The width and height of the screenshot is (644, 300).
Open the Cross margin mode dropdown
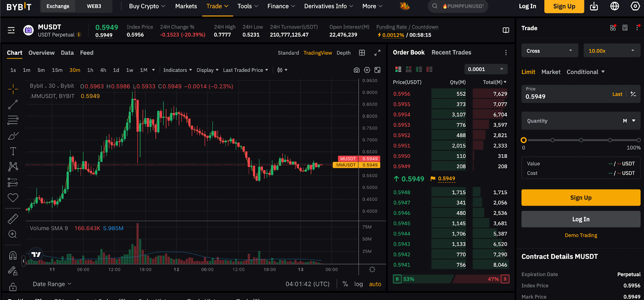click(x=549, y=51)
